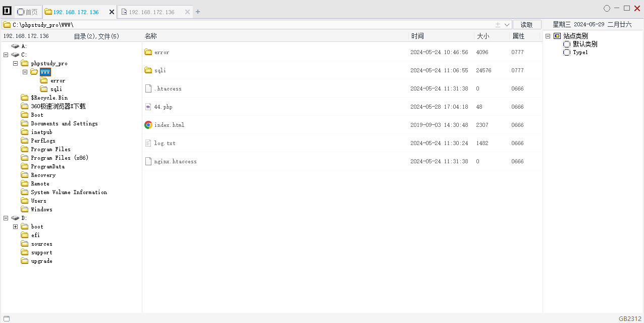Collapse the 站点类别 tree node
The image size is (644, 323).
pos(548,36)
